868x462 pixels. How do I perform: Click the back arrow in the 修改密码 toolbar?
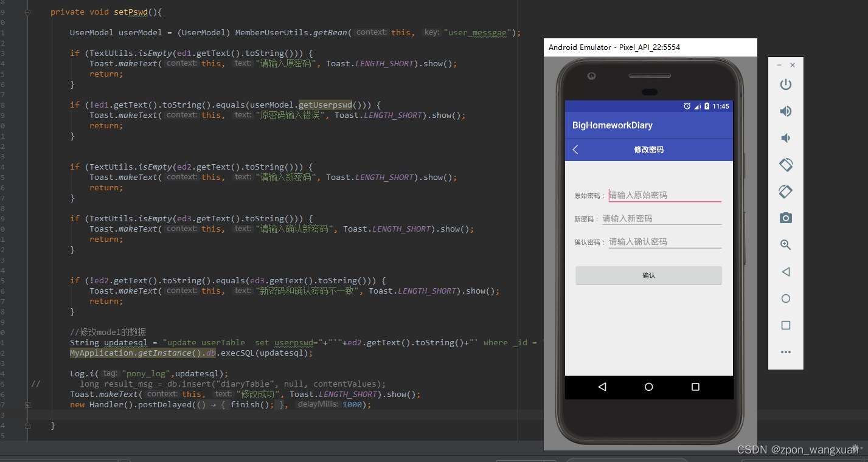tap(575, 149)
